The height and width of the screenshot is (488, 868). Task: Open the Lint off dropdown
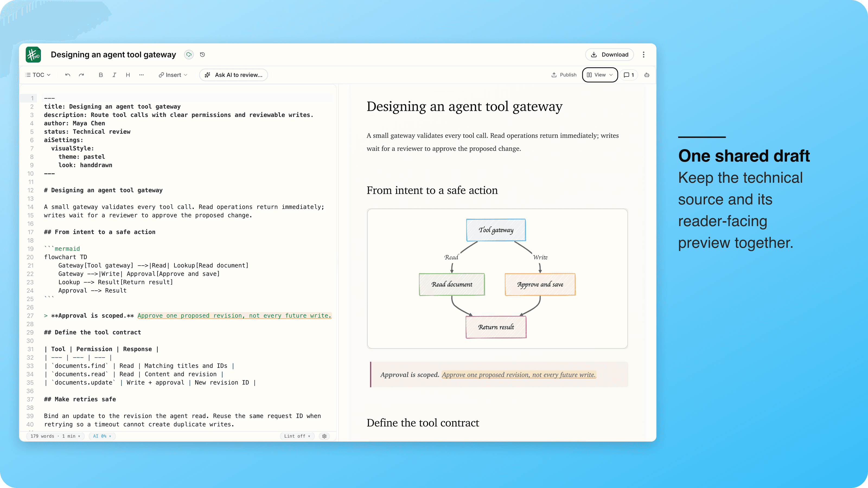click(x=297, y=436)
